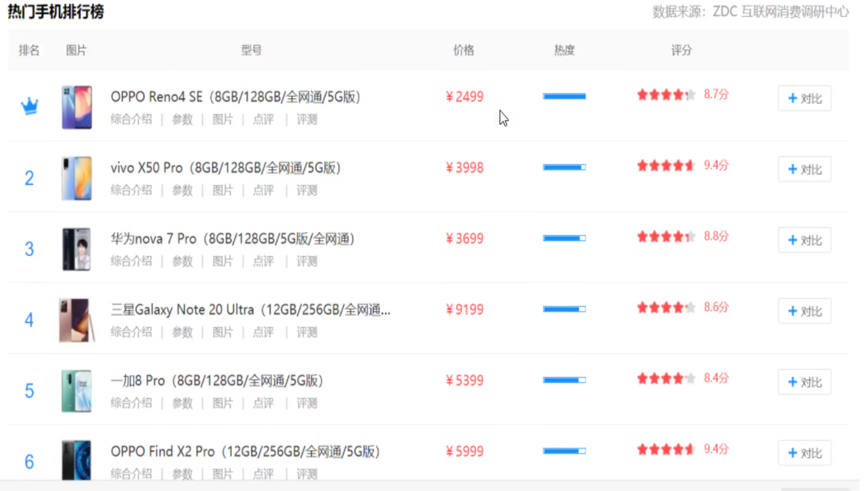868x491 pixels.
Task: Click the 一加8 Pro phone image
Action: 76,391
